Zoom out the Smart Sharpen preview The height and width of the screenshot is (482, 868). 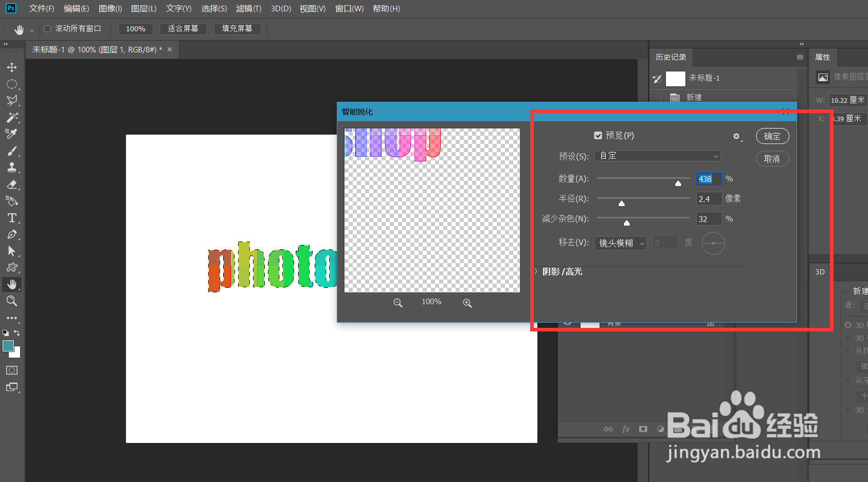pos(398,303)
